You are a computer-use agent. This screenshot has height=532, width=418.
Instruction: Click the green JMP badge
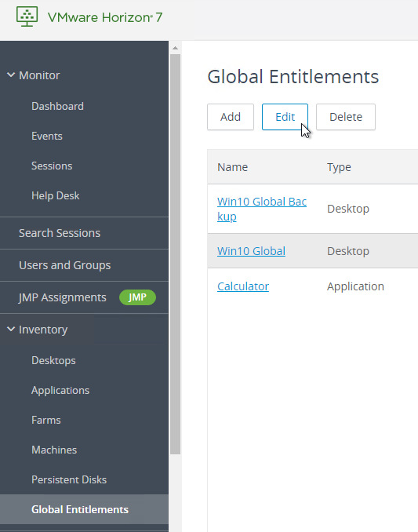[137, 297]
